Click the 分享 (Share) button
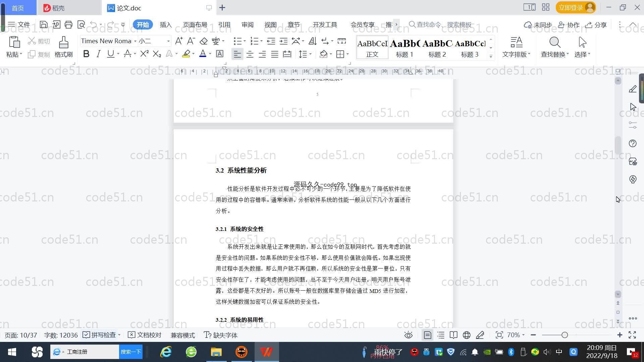 (596, 25)
